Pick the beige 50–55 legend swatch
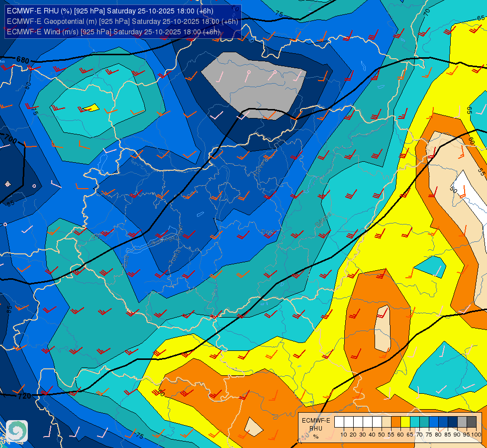 [x=387, y=422]
